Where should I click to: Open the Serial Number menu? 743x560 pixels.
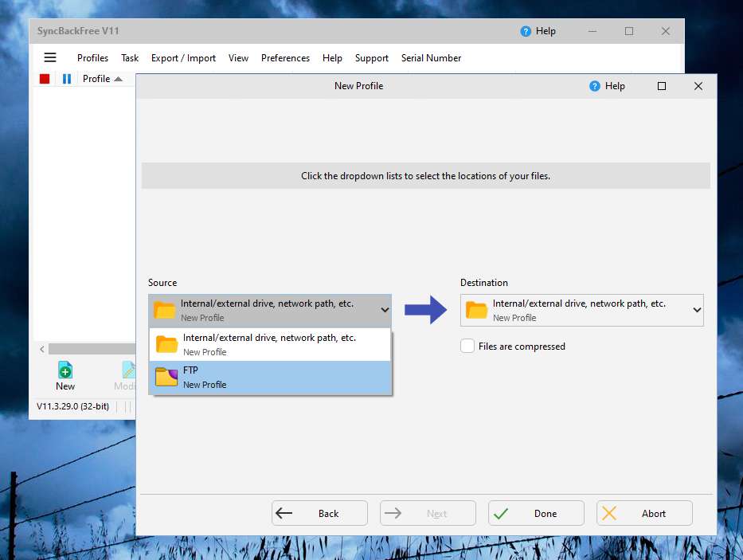[431, 58]
